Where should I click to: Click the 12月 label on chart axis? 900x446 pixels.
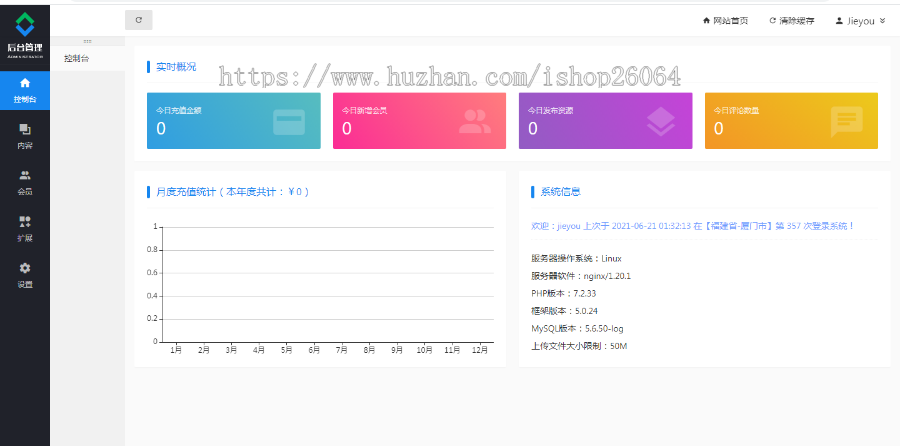tap(480, 350)
